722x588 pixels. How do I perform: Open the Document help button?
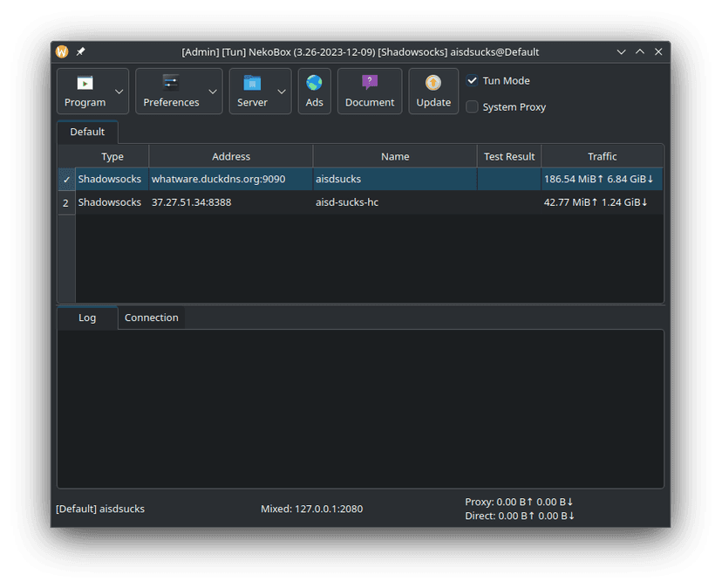370,91
